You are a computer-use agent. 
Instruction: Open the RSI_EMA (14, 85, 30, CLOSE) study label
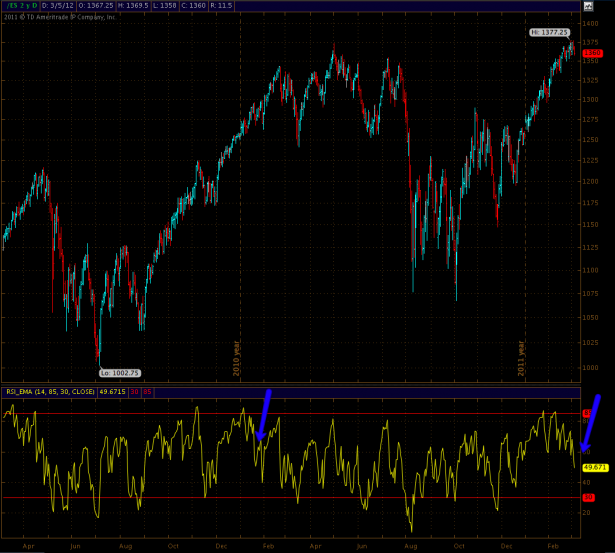(50, 391)
